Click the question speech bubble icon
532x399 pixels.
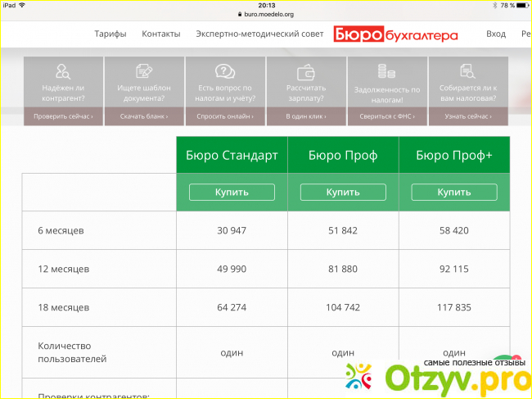pos(224,71)
